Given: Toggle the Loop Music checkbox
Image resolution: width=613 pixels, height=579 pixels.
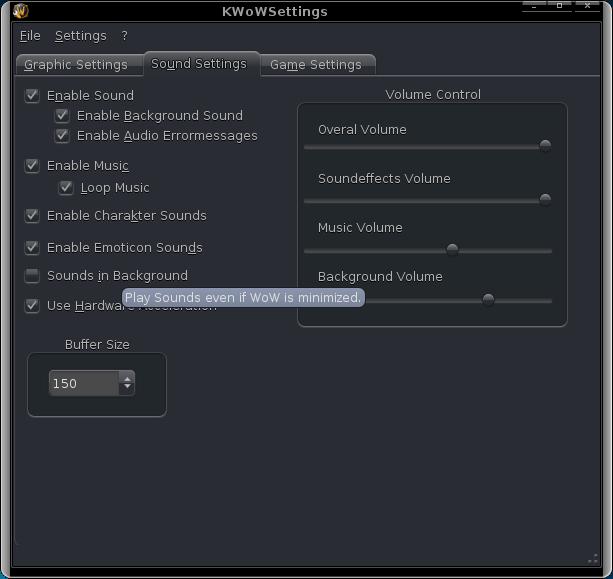Looking at the screenshot, I should pos(66,188).
